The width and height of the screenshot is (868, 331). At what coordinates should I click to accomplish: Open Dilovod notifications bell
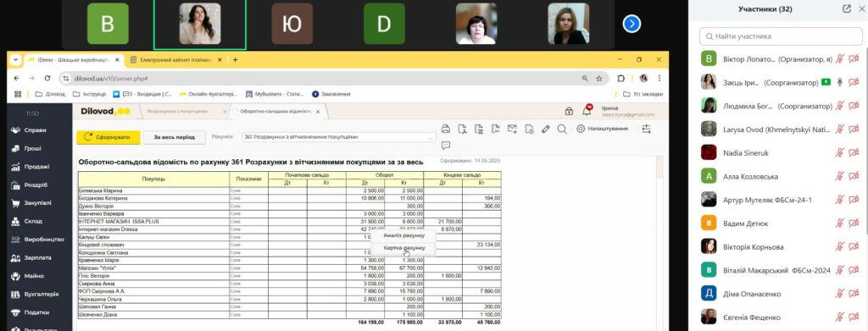(587, 111)
